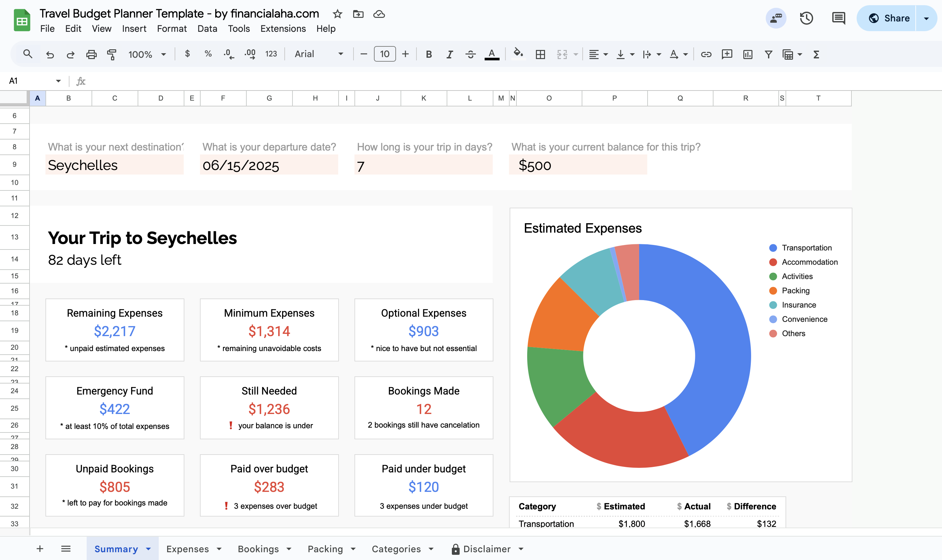
Task: Toggle bold formatting
Action: [x=428, y=54]
